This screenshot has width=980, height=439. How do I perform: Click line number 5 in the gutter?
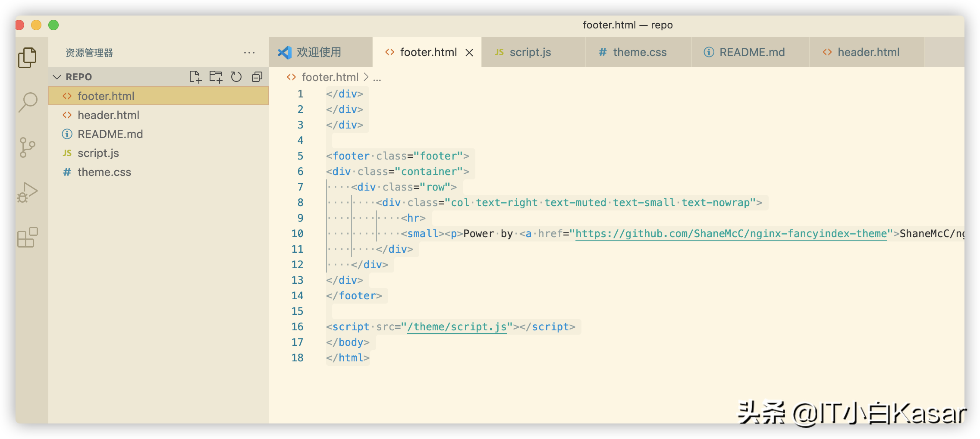click(300, 156)
